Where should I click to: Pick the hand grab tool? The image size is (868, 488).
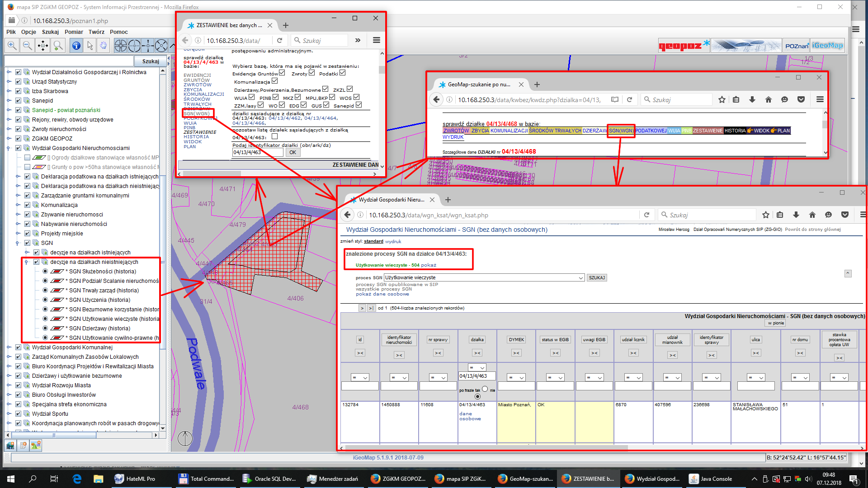(x=104, y=46)
